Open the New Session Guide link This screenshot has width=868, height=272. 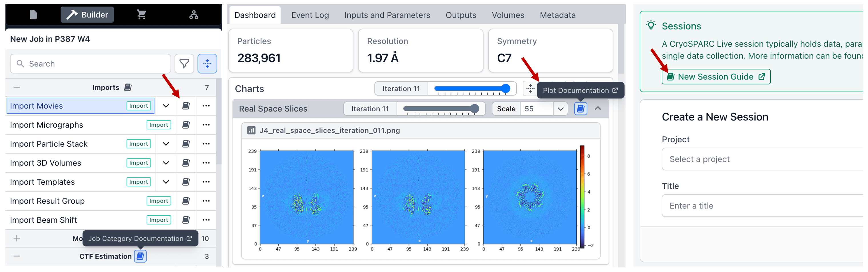(x=716, y=77)
